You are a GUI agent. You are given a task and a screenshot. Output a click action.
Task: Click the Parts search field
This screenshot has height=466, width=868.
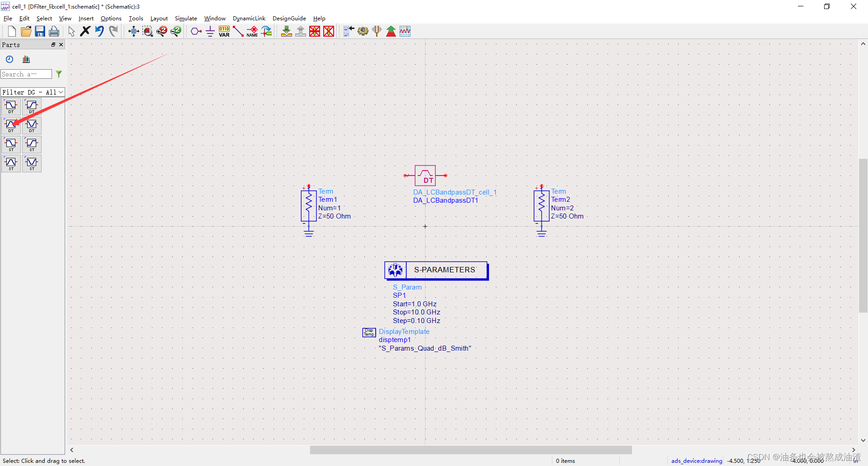pos(26,74)
